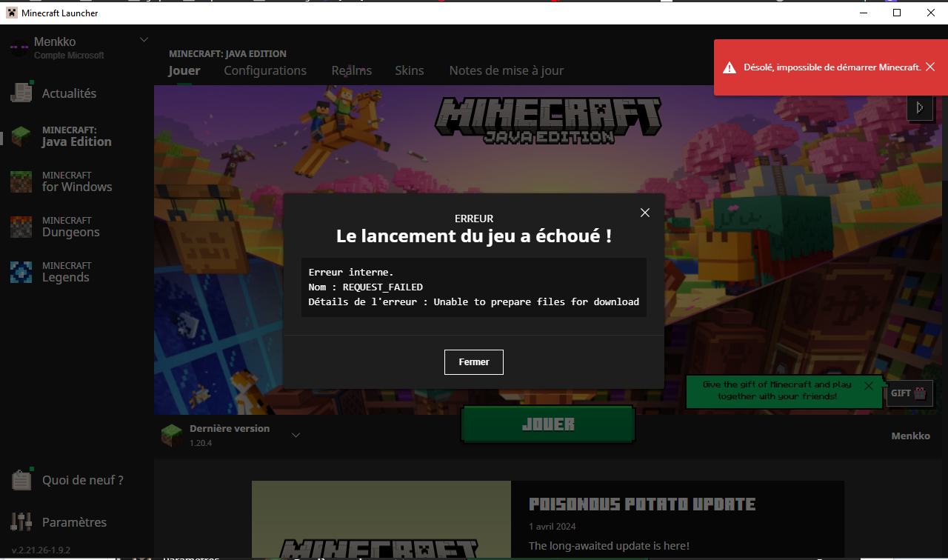Click the grass block version icon
This screenshot has height=560, width=948.
pos(171,436)
